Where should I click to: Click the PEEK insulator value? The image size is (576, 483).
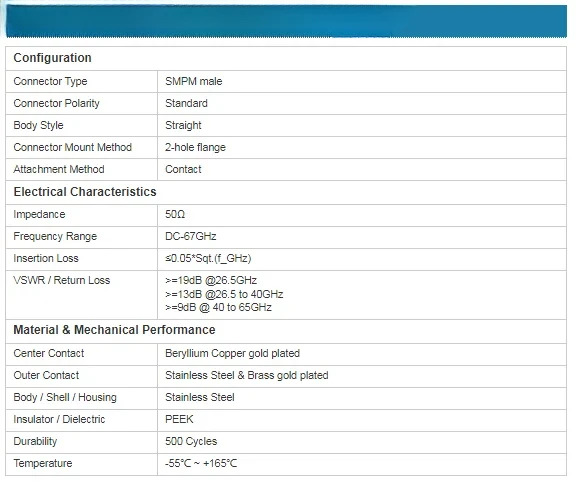[179, 419]
